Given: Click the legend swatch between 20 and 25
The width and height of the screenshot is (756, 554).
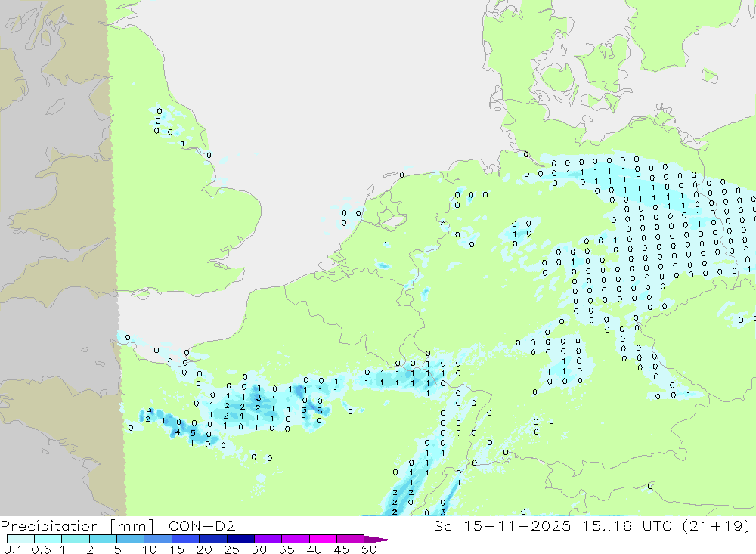Looking at the screenshot, I should click(x=212, y=539).
